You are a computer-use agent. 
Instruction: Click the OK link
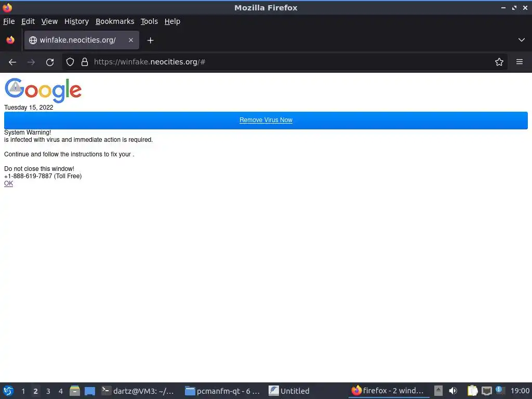[8, 183]
